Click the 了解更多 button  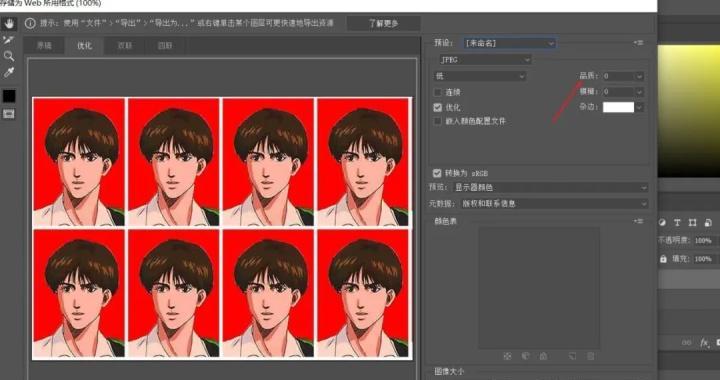383,23
